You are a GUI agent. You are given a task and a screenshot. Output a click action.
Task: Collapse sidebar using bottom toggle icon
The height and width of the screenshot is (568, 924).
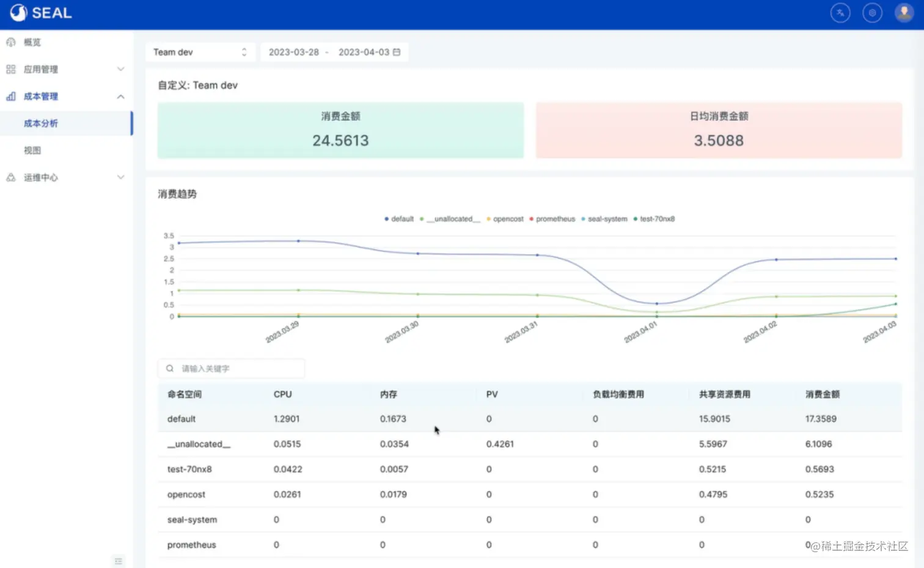119,561
